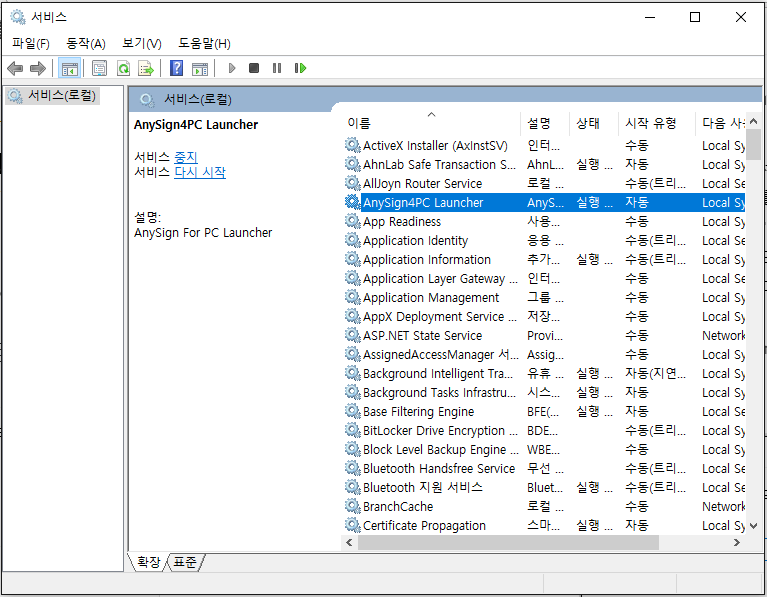This screenshot has height=597, width=767.
Task: Open the 도움말(H) menu
Action: pos(204,44)
